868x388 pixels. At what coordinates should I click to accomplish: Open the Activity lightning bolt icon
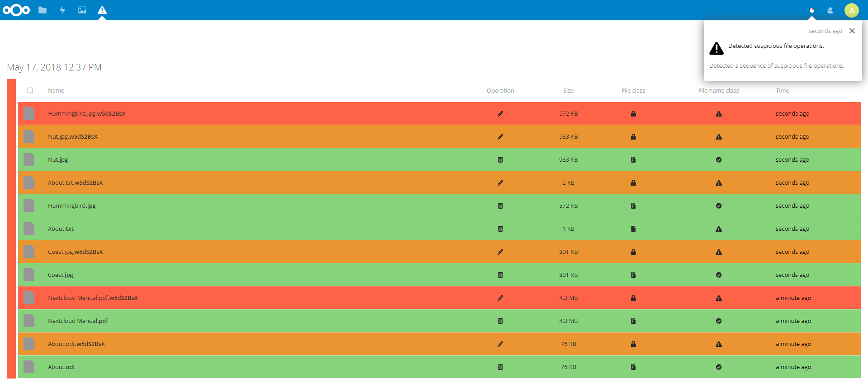[62, 10]
